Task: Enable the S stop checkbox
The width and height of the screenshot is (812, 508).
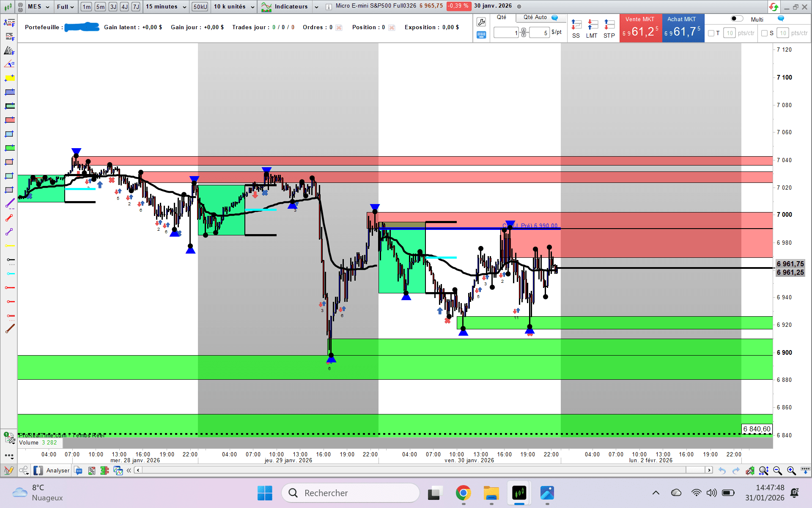Action: point(764,33)
